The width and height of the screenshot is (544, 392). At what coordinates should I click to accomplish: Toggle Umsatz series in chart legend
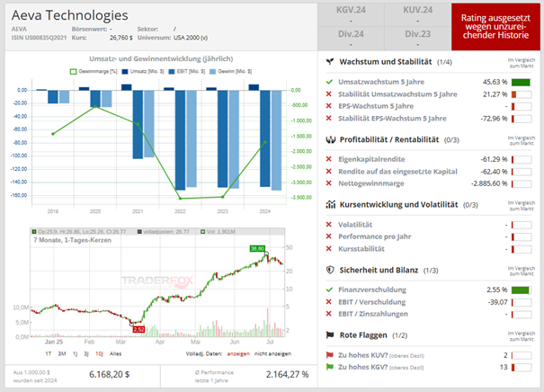coord(143,71)
